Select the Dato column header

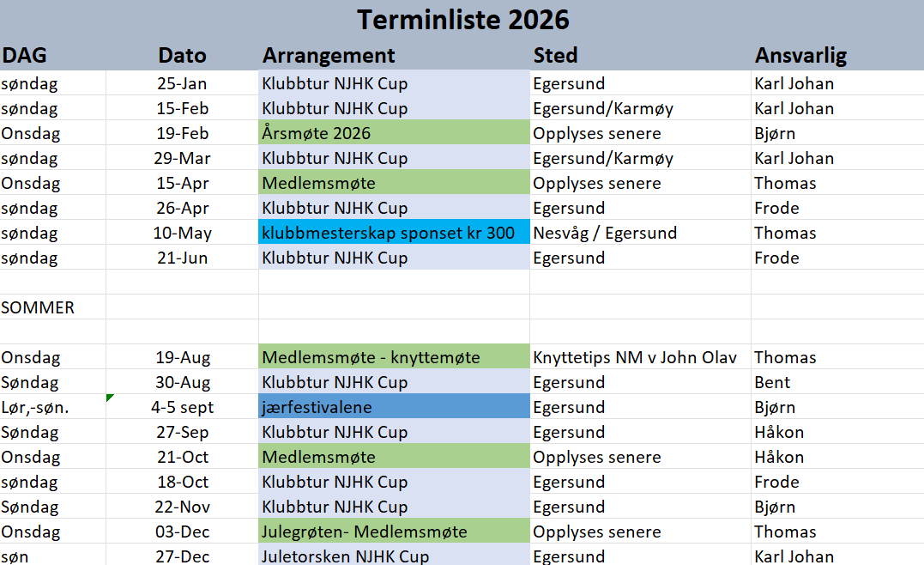click(182, 56)
